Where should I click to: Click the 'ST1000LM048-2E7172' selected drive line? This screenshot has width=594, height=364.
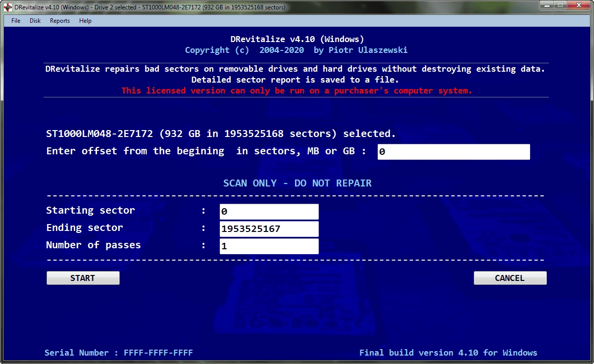coord(221,134)
